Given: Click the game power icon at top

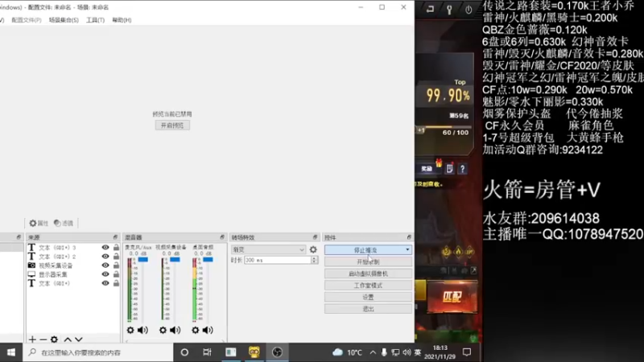Looking at the screenshot, I should tap(469, 10).
